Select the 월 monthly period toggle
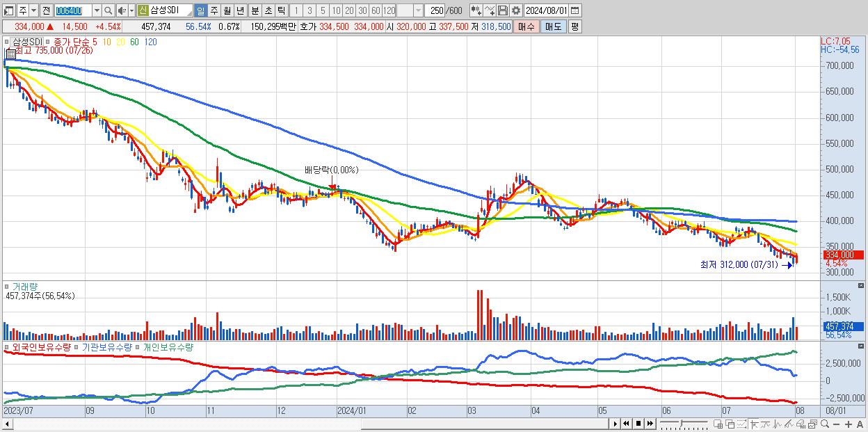 pyautogui.click(x=227, y=11)
